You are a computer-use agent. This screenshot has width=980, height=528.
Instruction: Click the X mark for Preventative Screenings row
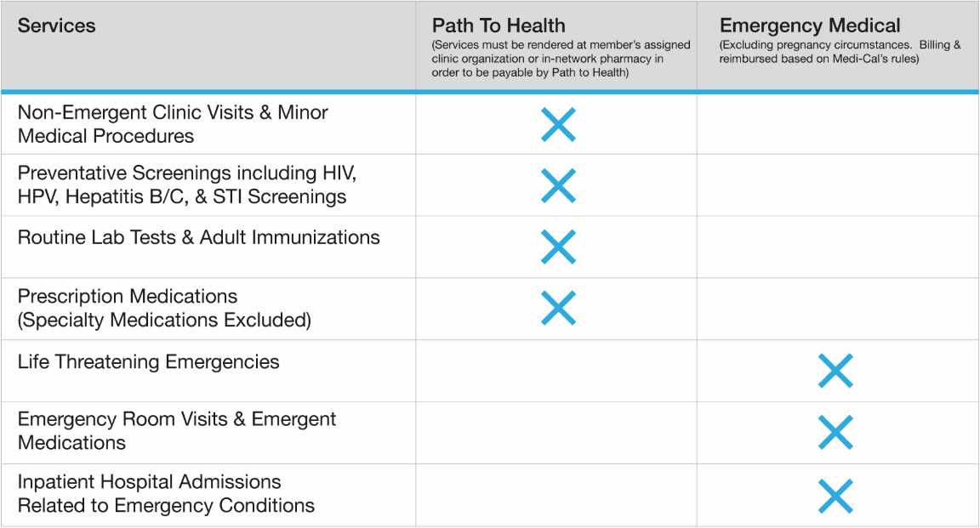[558, 185]
